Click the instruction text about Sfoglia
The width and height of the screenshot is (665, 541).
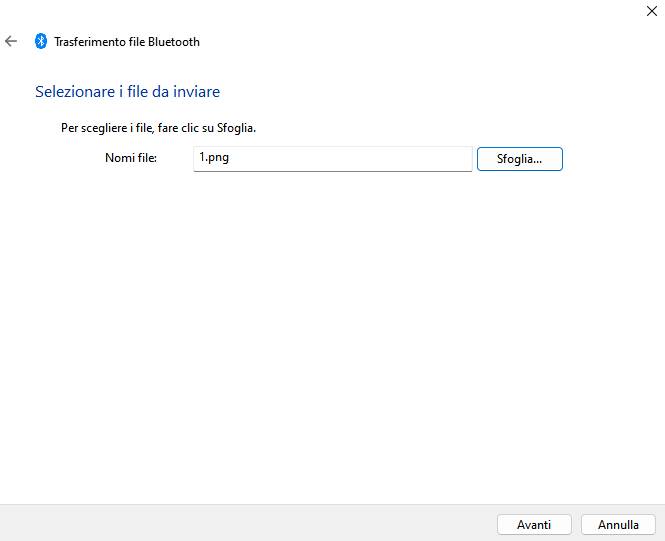pos(159,128)
